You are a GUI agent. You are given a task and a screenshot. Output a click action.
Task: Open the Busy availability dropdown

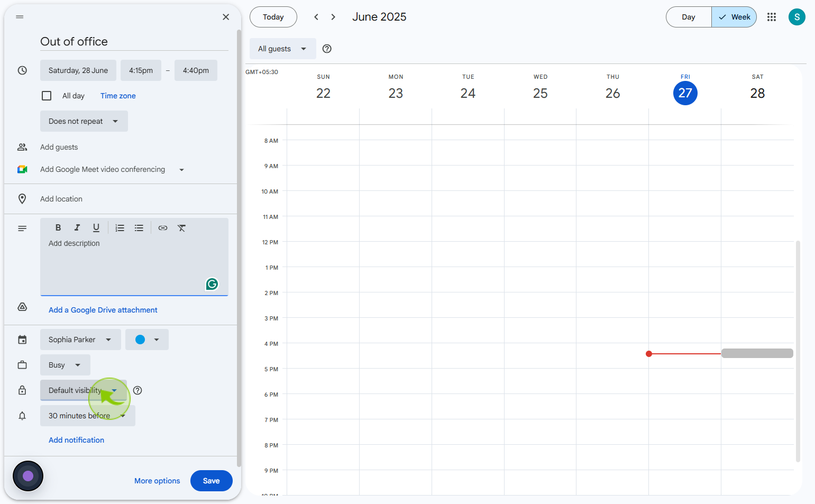(65, 365)
